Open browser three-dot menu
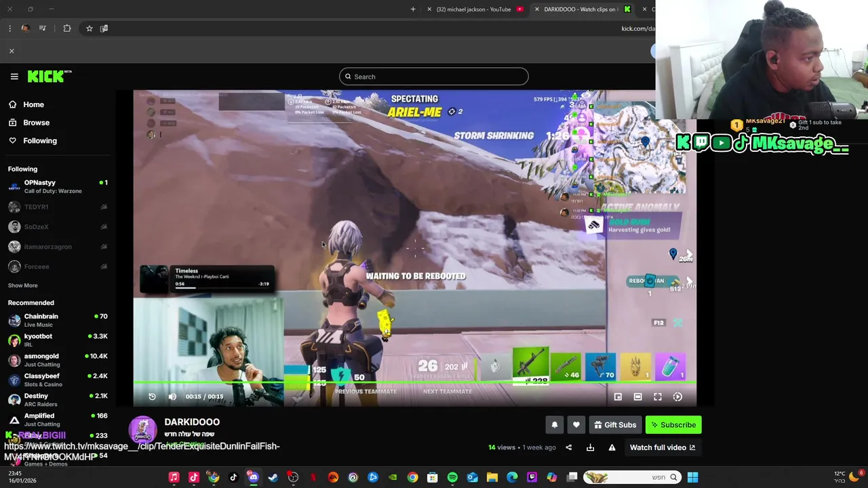The height and width of the screenshot is (488, 868). 9,28
